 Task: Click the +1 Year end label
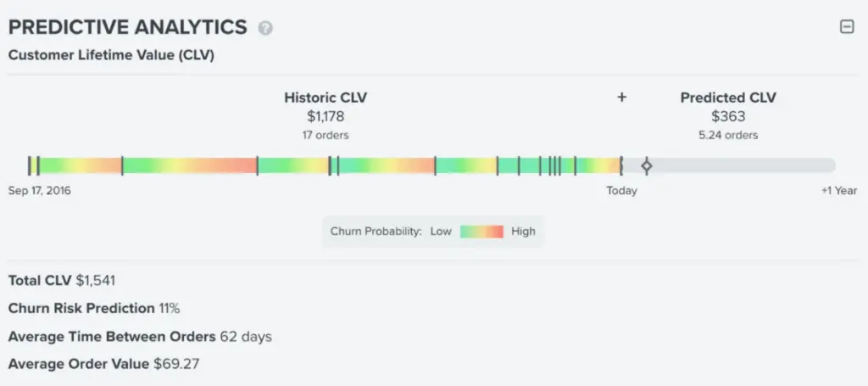point(838,191)
